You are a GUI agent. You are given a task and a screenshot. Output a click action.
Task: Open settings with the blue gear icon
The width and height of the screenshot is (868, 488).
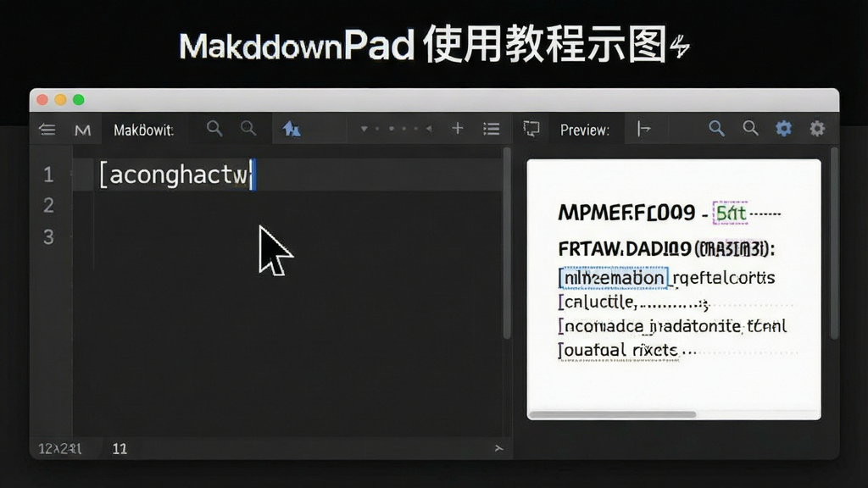pos(783,129)
